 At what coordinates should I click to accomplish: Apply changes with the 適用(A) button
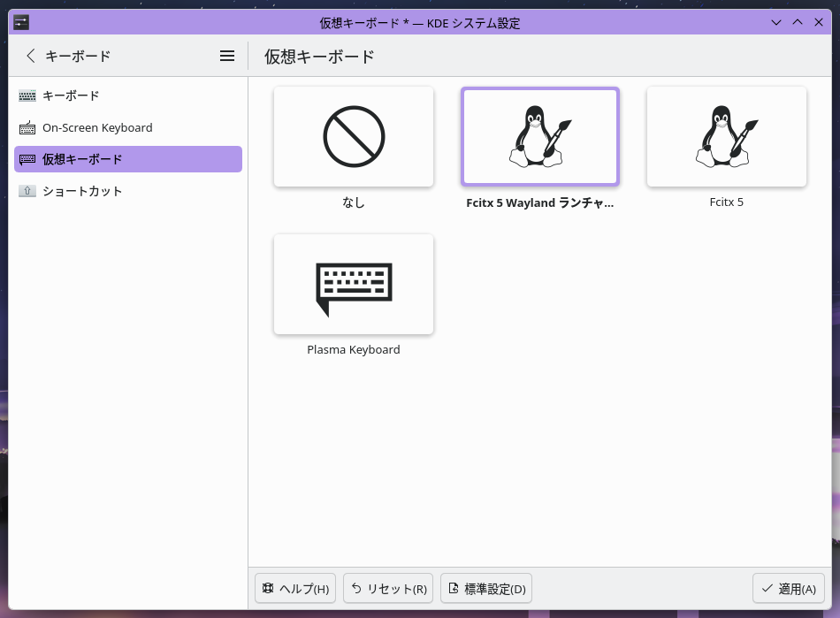coord(789,589)
